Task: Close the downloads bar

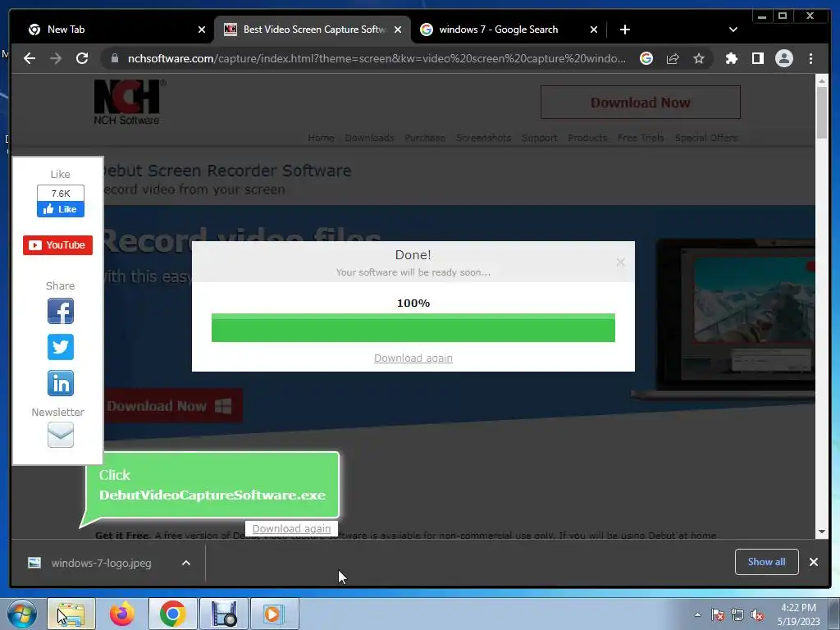Action: (813, 561)
